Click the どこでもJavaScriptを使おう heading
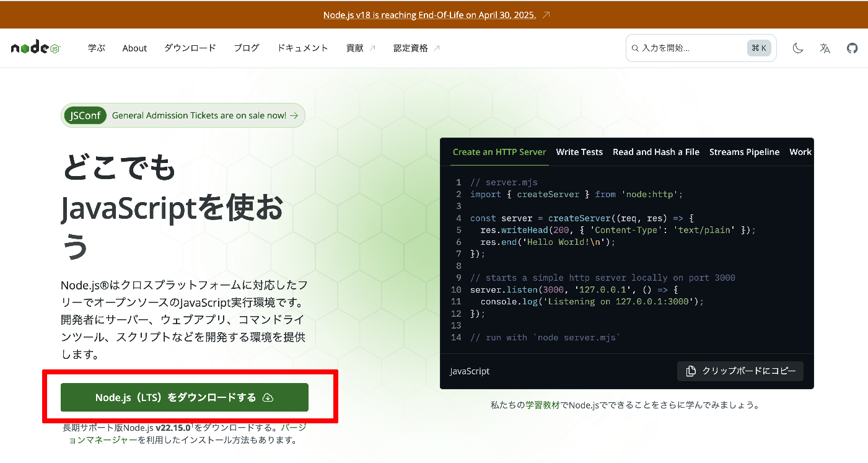The image size is (868, 463). point(173,207)
